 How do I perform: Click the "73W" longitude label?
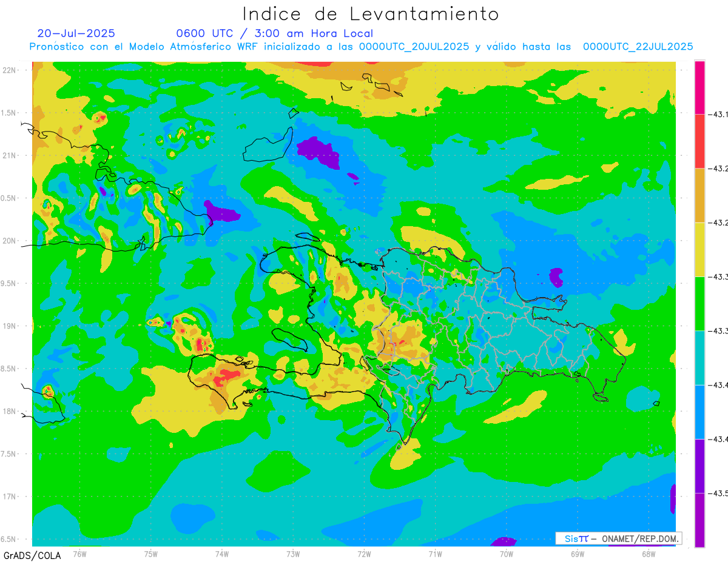[293, 553]
